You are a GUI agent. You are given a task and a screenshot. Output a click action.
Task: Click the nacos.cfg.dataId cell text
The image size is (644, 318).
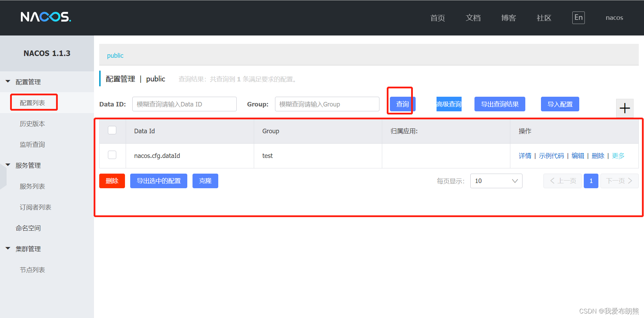click(157, 156)
